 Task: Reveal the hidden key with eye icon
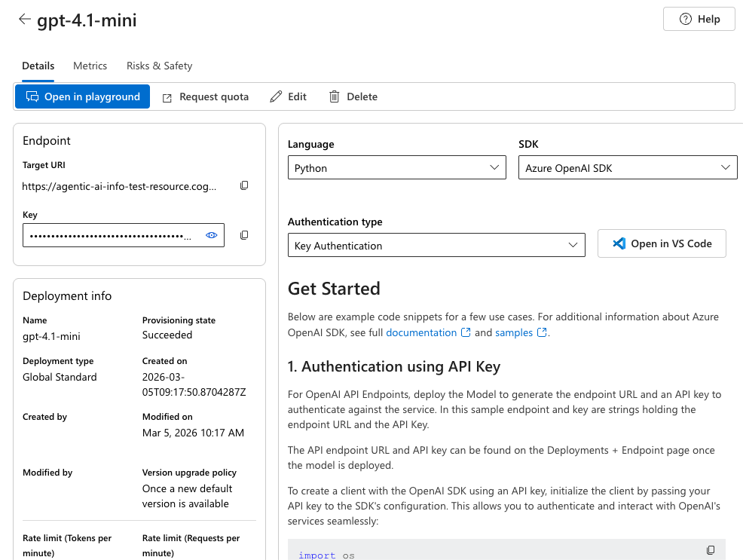[x=212, y=235]
